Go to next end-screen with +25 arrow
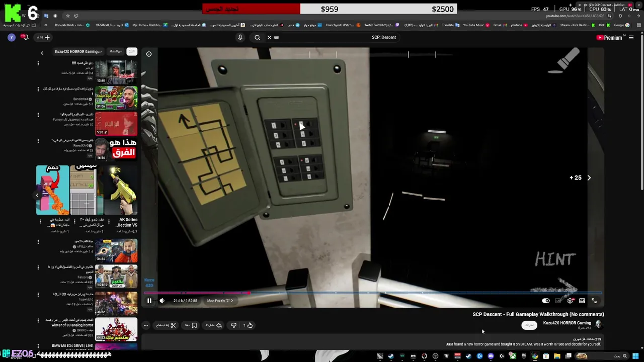 click(589, 177)
